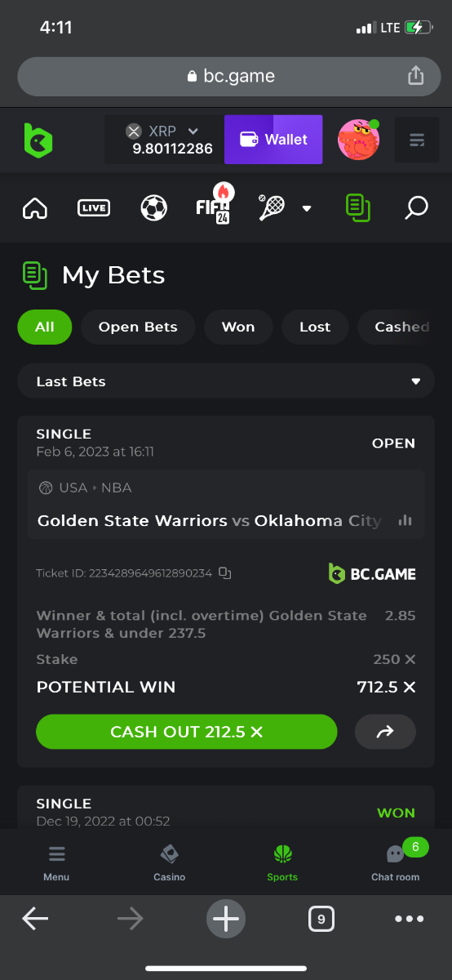Open the search magnifier icon

(x=416, y=207)
